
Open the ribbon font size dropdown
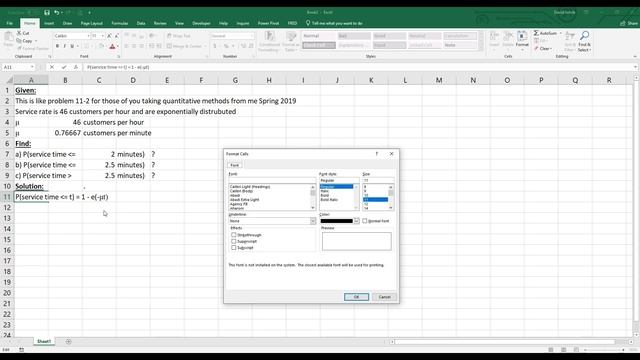point(102,36)
